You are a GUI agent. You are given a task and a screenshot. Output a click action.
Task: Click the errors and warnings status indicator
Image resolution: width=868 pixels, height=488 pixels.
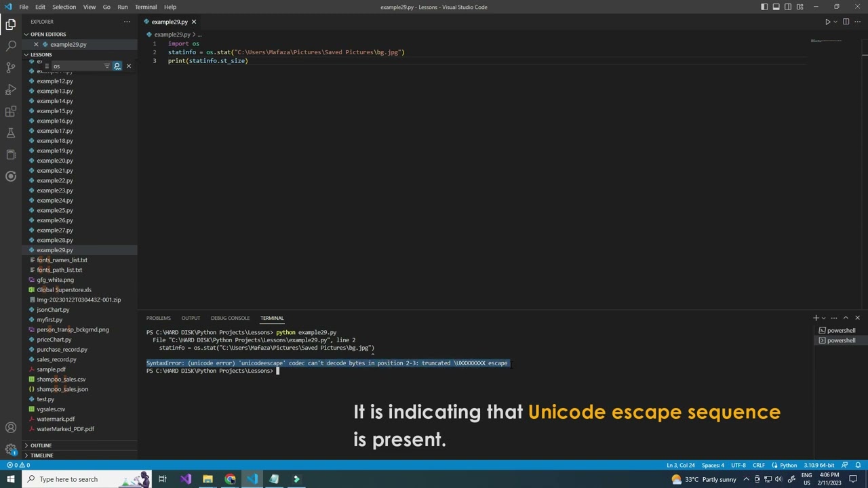click(18, 466)
